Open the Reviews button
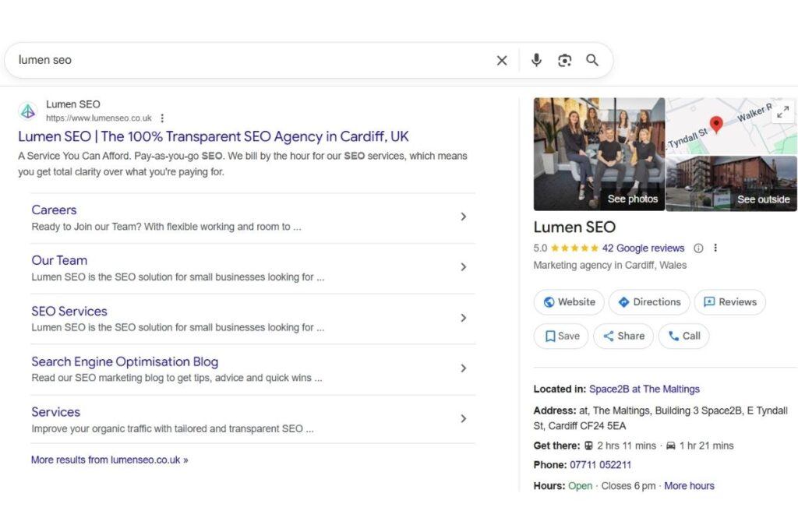The height and width of the screenshot is (532, 798). click(729, 302)
